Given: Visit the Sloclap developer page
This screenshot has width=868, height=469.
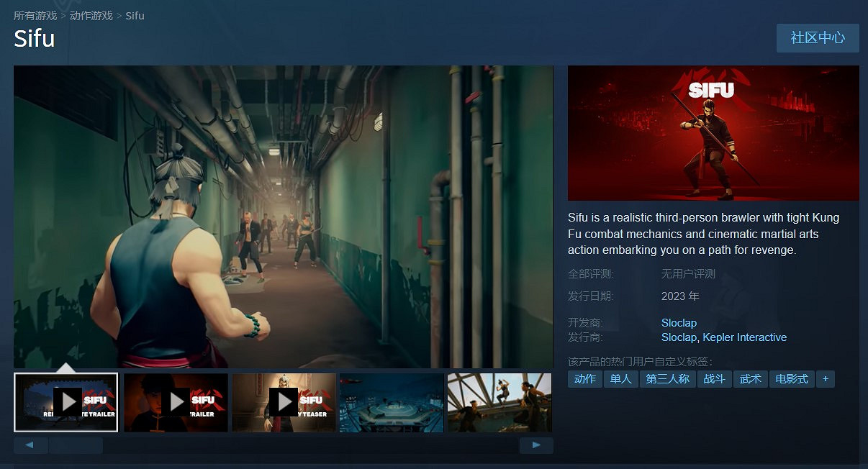Looking at the screenshot, I should tap(678, 322).
